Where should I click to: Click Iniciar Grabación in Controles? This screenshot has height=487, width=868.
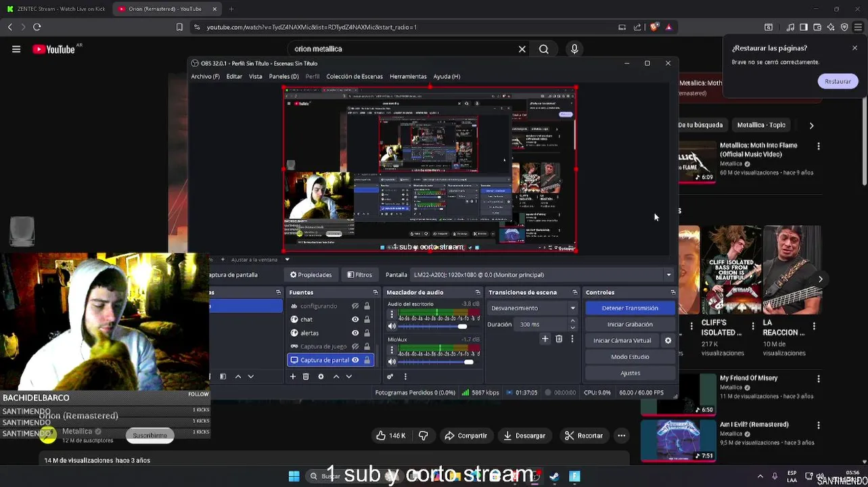coord(630,324)
